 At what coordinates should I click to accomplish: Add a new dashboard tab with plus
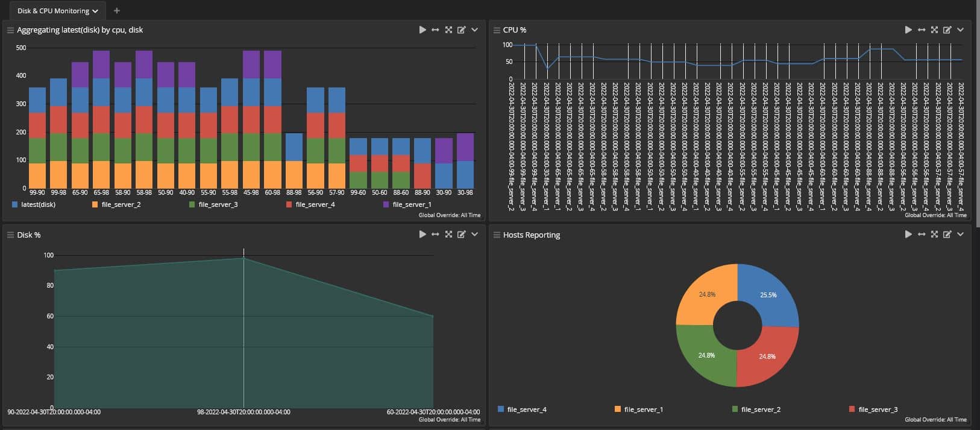tap(117, 11)
